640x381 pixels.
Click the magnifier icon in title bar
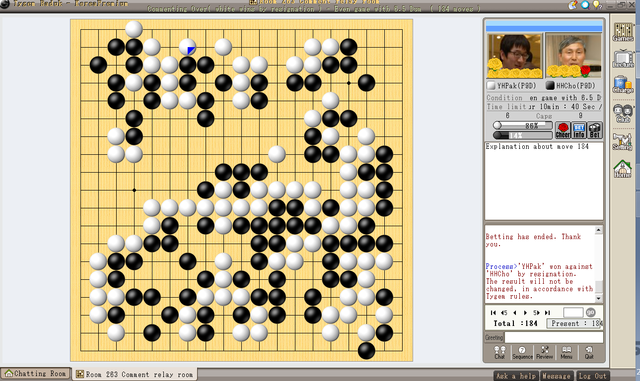click(585, 4)
